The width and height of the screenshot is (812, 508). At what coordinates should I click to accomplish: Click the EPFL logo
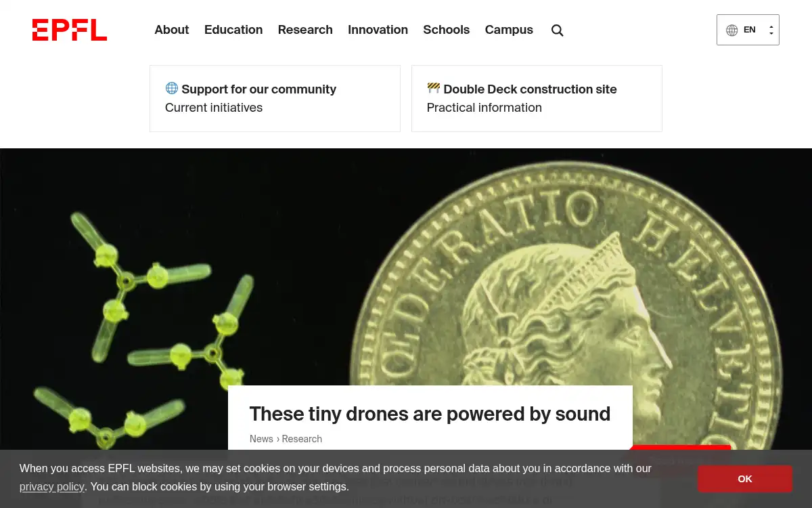(x=70, y=30)
